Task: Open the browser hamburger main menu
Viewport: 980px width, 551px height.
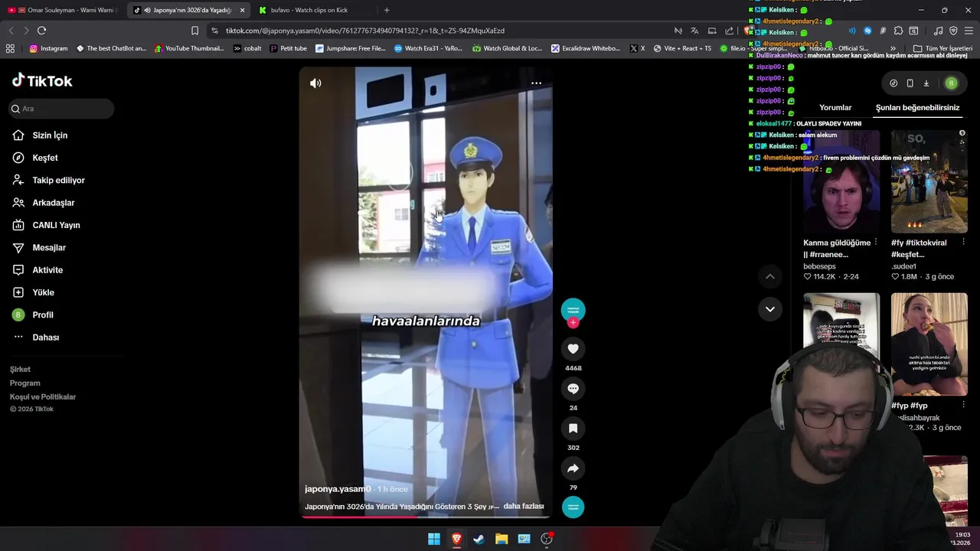Action: (x=969, y=31)
